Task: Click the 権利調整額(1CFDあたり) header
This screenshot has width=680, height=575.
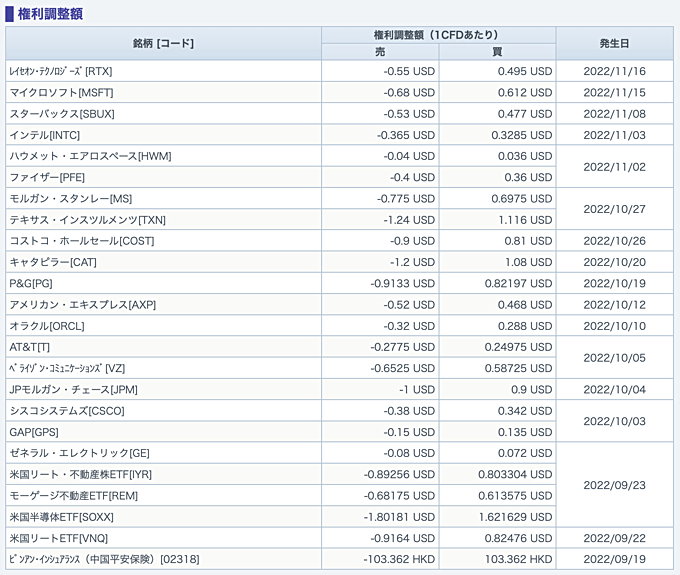Action: pyautogui.click(x=438, y=35)
